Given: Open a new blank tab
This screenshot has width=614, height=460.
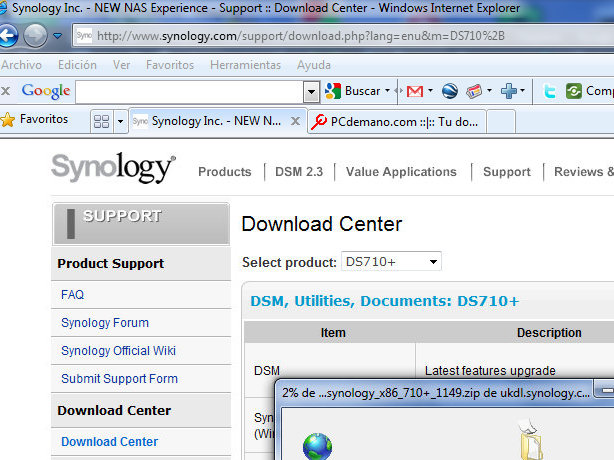Looking at the screenshot, I should point(501,122).
